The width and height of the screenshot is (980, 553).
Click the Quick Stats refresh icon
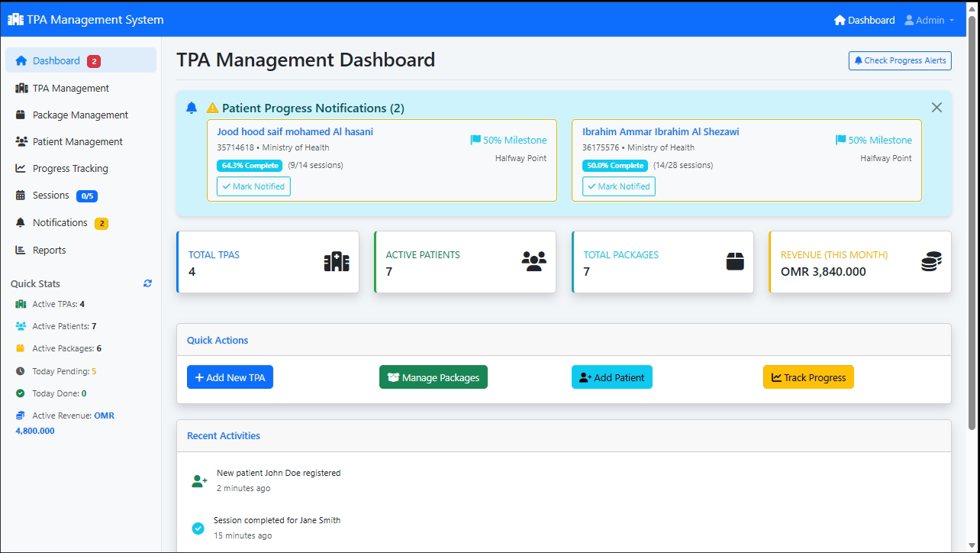(x=147, y=283)
